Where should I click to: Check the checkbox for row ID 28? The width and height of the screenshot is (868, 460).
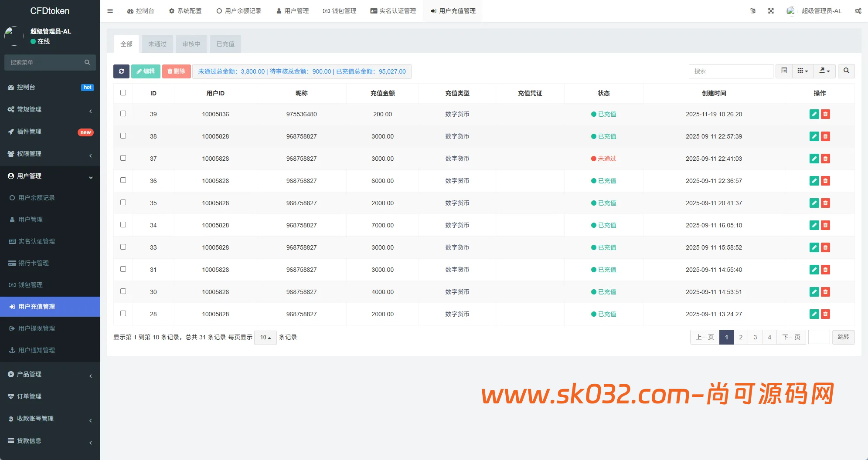tap(123, 314)
